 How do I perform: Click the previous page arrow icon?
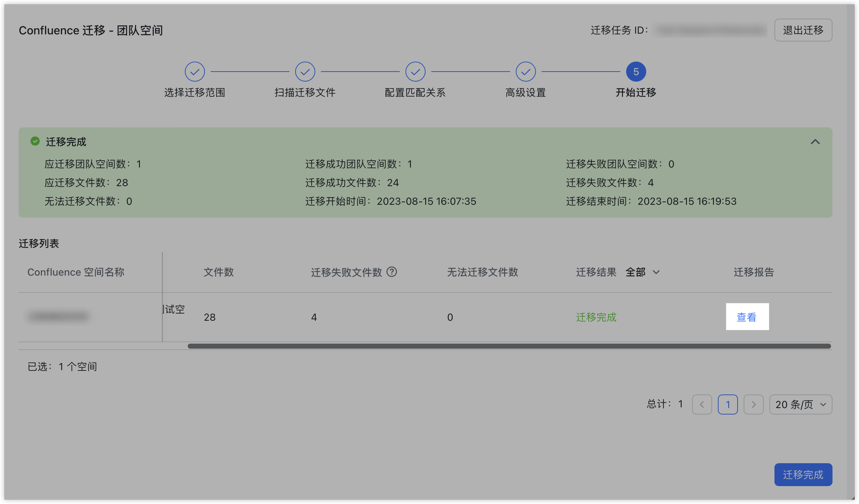pos(702,404)
